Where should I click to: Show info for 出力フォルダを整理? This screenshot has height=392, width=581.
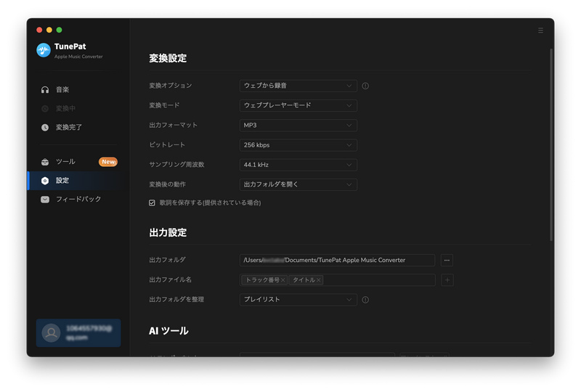coord(365,300)
